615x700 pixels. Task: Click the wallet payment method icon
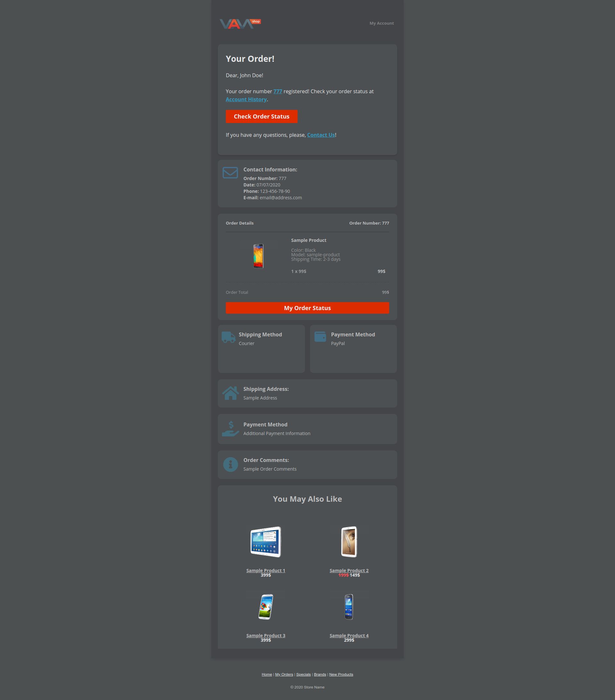pos(320,337)
